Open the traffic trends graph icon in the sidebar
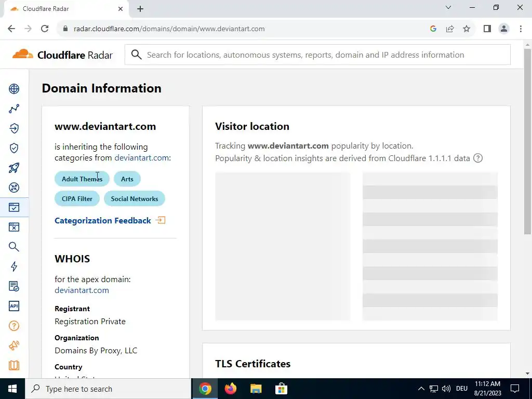 click(x=14, y=109)
